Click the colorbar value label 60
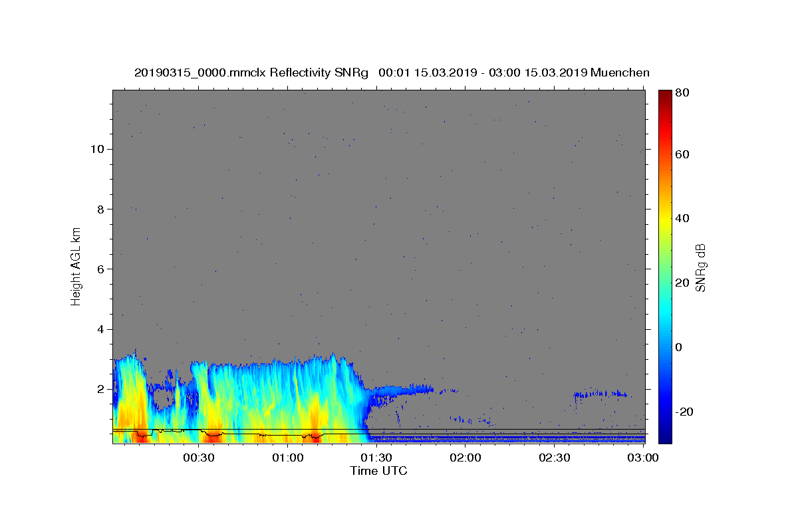 [684, 154]
